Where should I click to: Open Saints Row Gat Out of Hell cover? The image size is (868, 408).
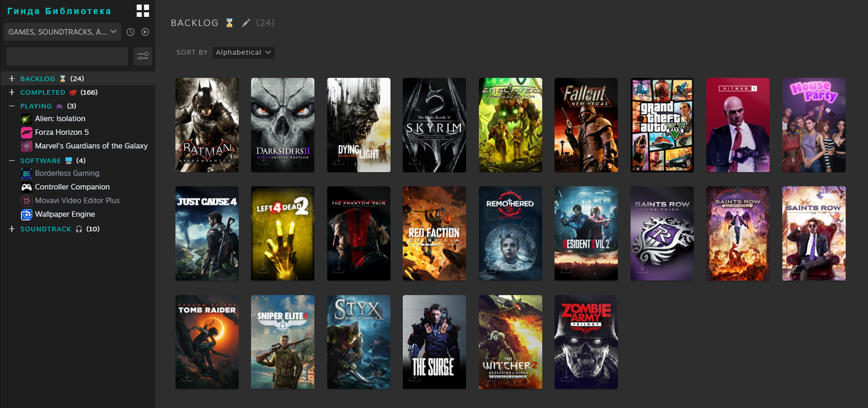coord(738,234)
